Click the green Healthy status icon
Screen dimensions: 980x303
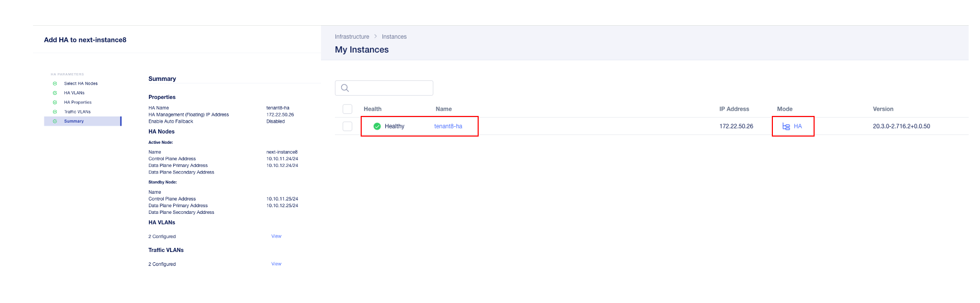[x=377, y=126]
